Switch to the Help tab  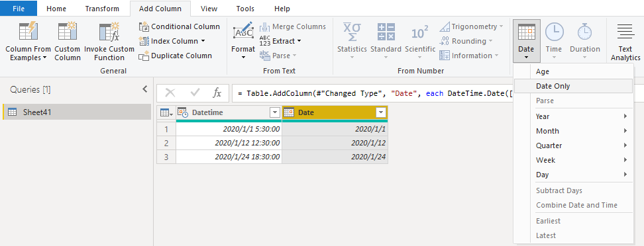(282, 9)
